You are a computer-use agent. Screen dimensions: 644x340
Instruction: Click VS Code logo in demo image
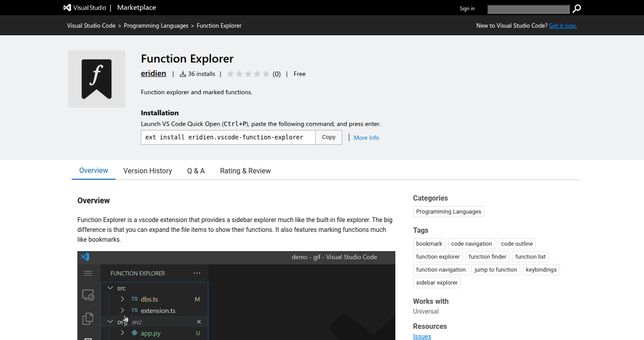pos(85,257)
